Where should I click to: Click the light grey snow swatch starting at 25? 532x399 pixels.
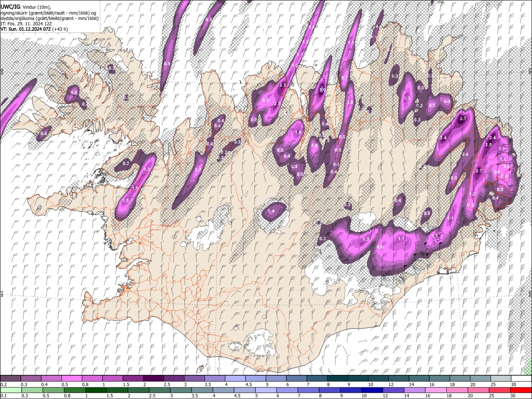(500, 378)
